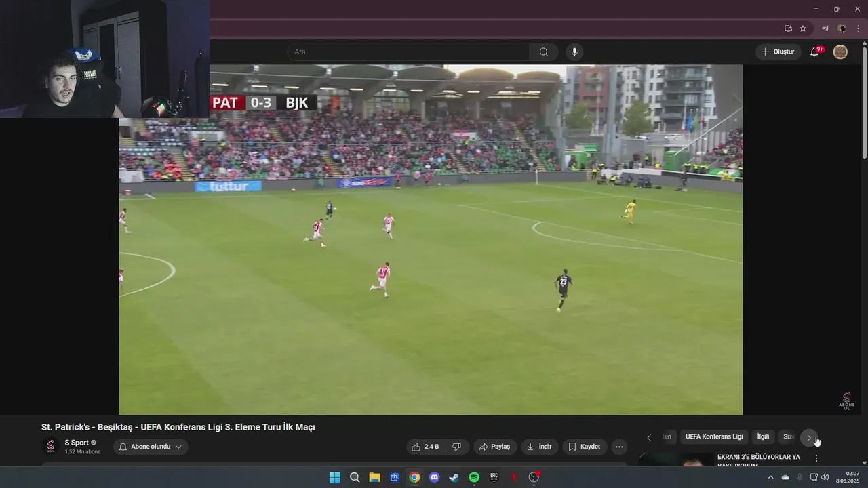Save the video with Kaydet
The width and height of the screenshot is (868, 488).
coord(585,447)
